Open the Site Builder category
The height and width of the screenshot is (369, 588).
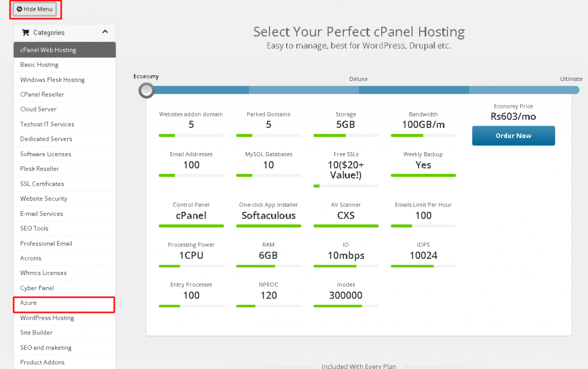36,333
